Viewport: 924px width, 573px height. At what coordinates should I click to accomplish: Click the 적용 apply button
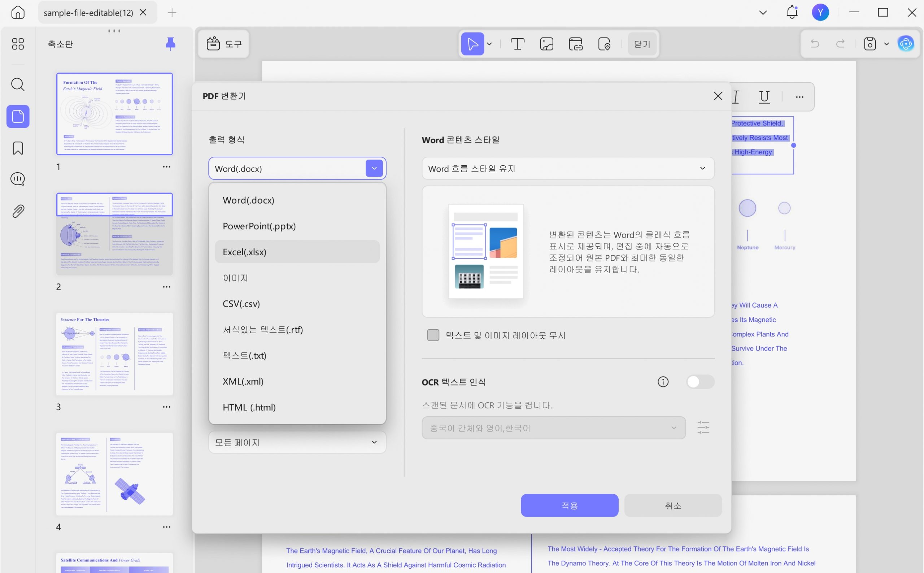[570, 505]
